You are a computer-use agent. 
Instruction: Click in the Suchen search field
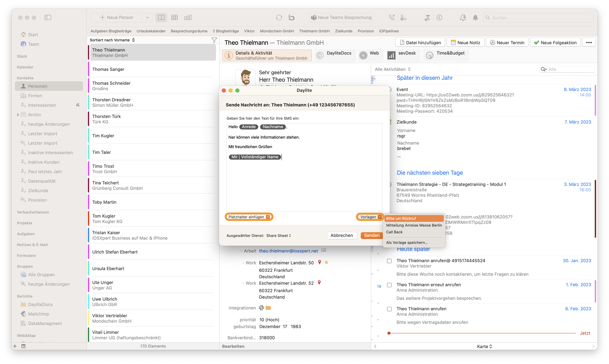click(x=538, y=18)
